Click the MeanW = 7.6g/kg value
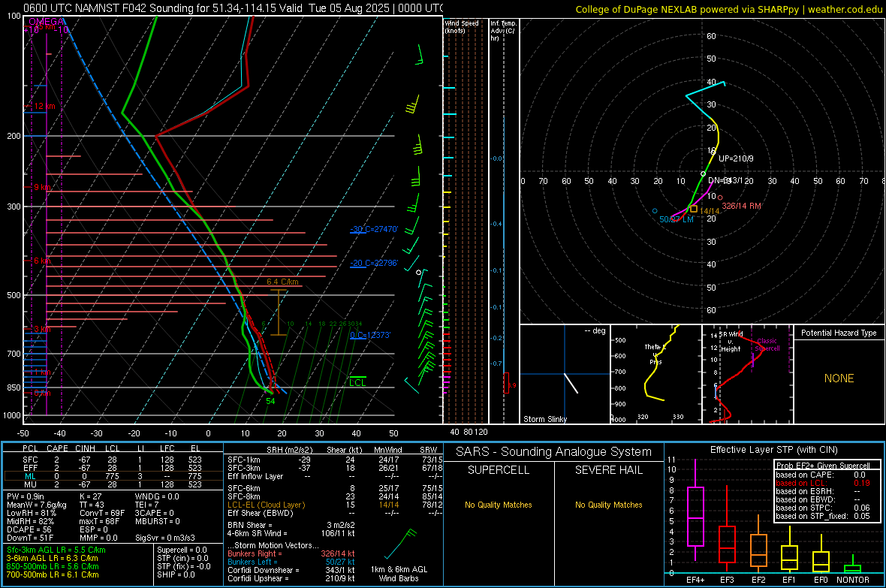This screenshot has height=588, width=886. point(37,505)
